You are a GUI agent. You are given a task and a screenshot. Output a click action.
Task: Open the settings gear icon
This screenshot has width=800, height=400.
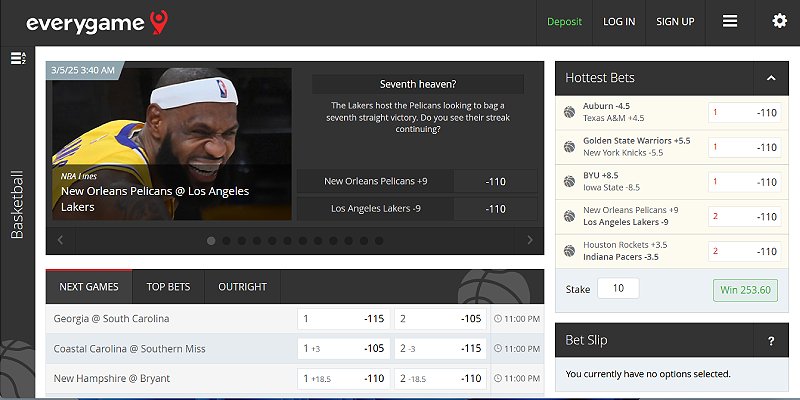pyautogui.click(x=779, y=21)
